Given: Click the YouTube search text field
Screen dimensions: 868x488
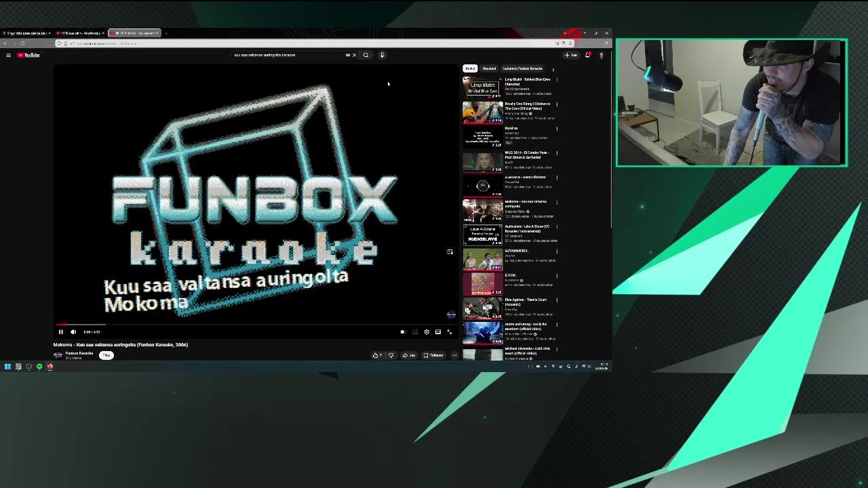Looking at the screenshot, I should point(288,55).
